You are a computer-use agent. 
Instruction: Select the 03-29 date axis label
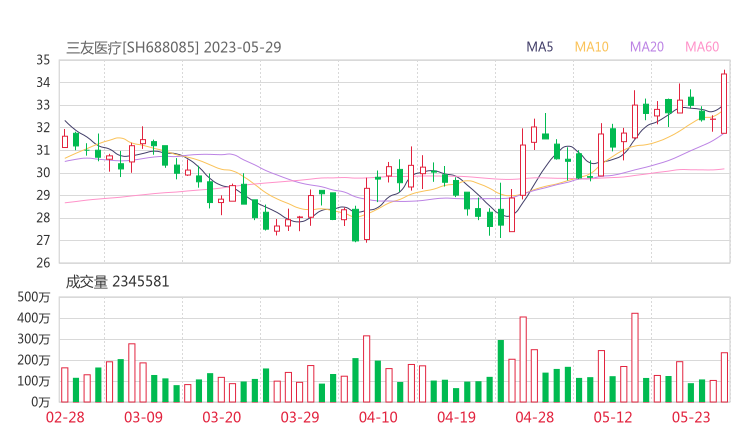click(x=300, y=417)
